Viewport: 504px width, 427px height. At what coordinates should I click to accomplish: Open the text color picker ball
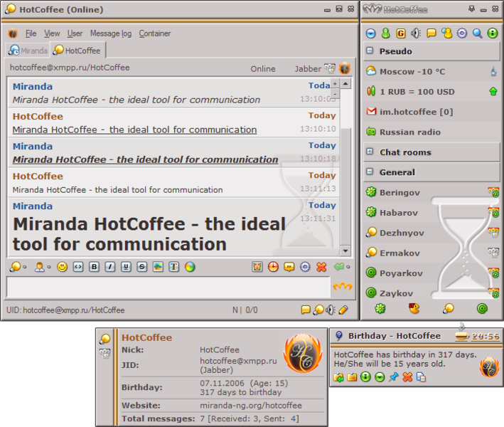190,267
